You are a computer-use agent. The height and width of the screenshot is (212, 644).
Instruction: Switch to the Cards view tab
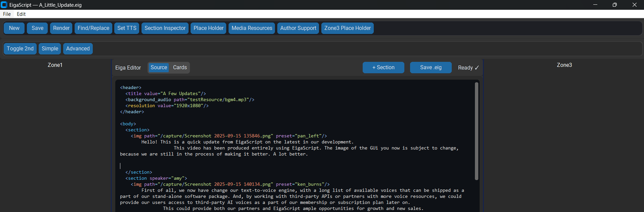point(180,68)
